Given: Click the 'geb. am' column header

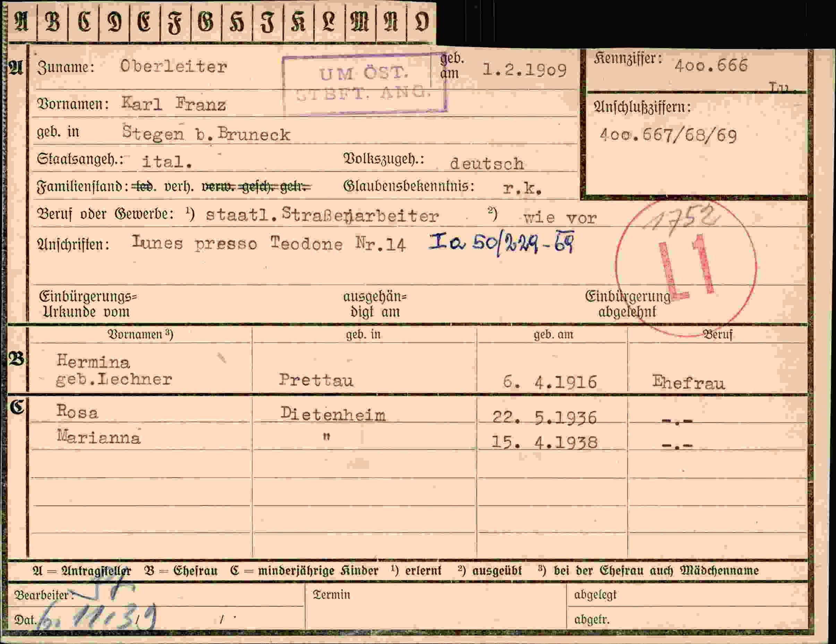Looking at the screenshot, I should point(554,334).
